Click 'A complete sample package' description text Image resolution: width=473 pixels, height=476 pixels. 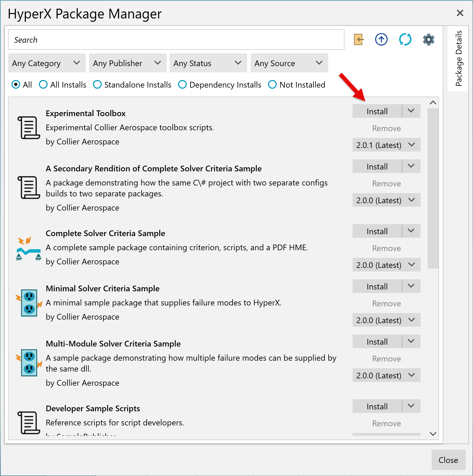[x=177, y=247]
